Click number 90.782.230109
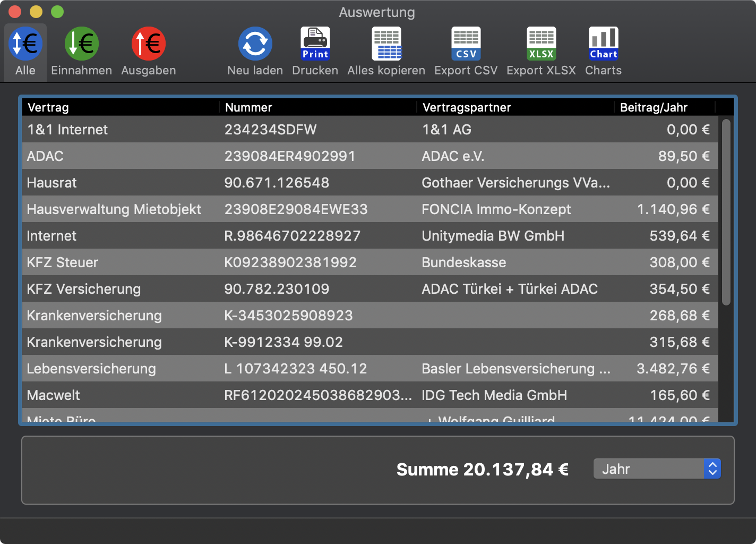Image resolution: width=756 pixels, height=544 pixels. (277, 289)
